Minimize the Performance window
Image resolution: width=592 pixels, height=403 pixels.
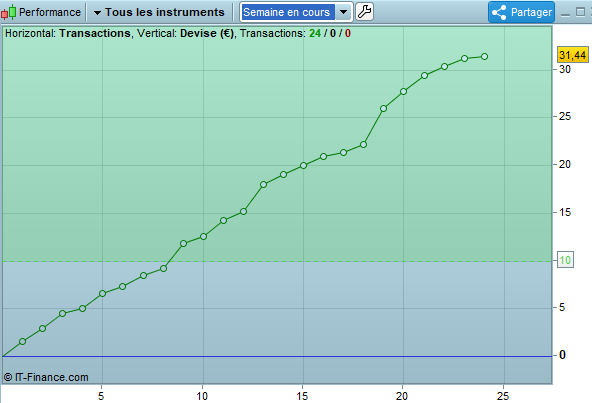point(565,14)
